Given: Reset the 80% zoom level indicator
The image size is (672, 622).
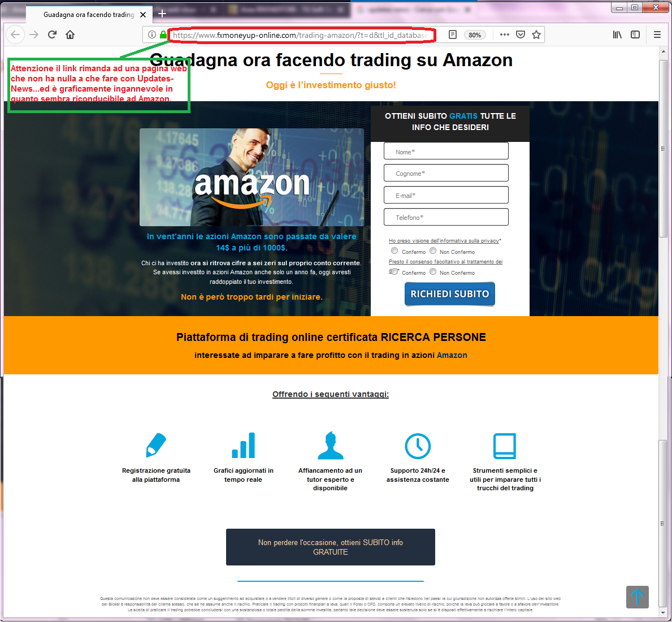Looking at the screenshot, I should tap(474, 35).
